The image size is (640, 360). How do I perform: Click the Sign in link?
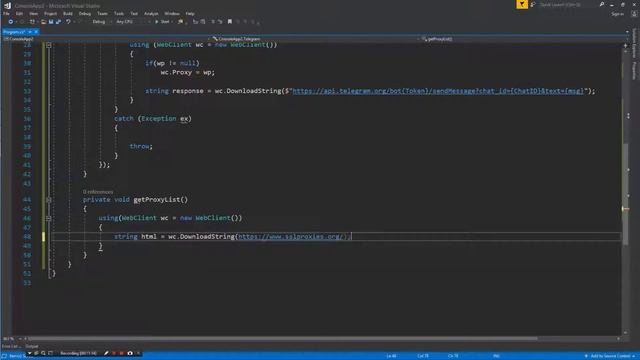tap(618, 14)
